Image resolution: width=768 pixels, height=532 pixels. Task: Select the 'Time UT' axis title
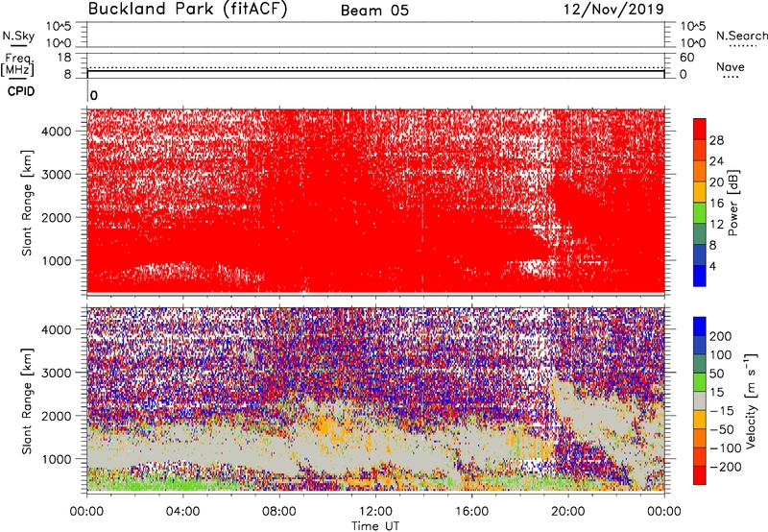coord(375,525)
